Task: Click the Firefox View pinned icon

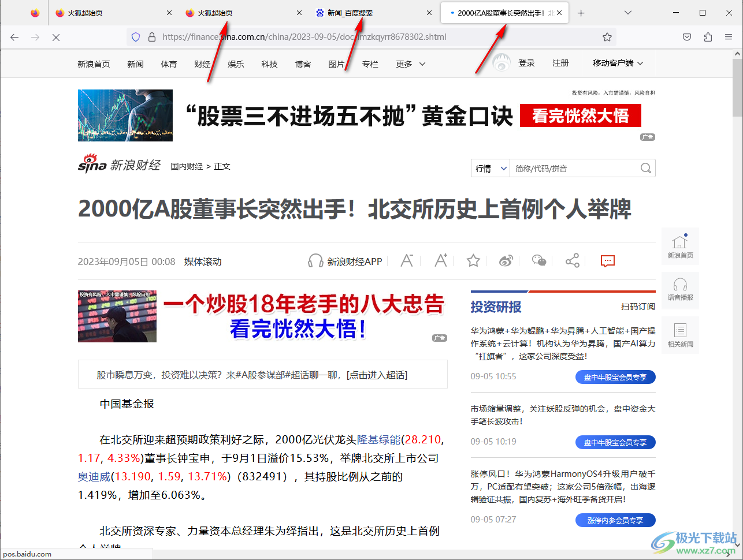Action: click(35, 13)
